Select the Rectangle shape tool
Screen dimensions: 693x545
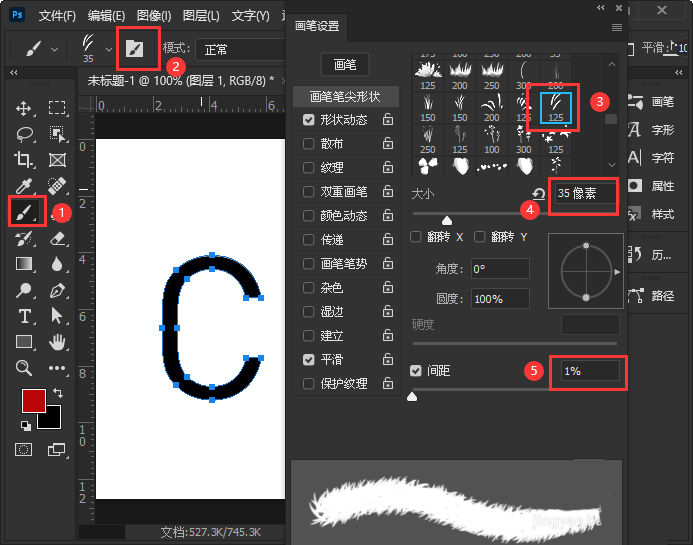[23, 342]
